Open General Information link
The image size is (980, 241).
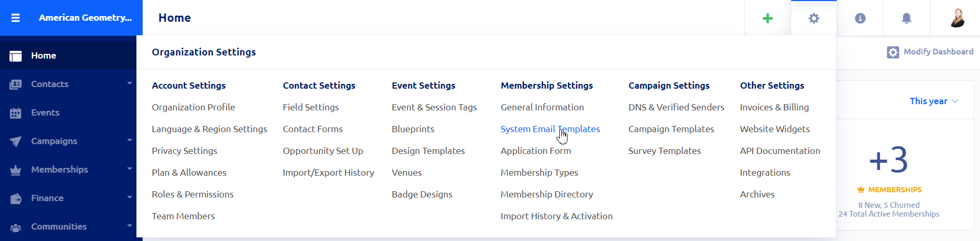click(x=542, y=107)
